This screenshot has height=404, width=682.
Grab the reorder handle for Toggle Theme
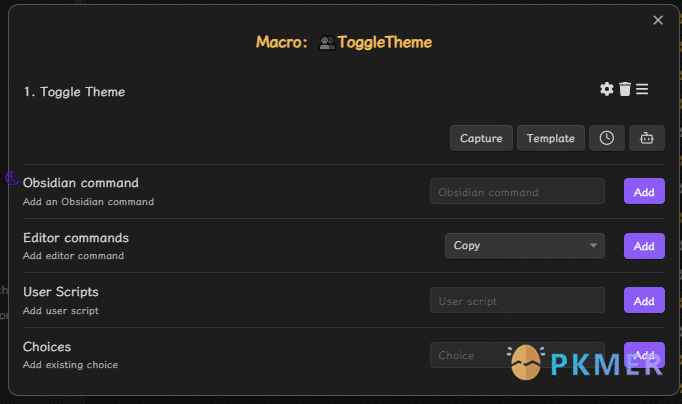tap(642, 89)
